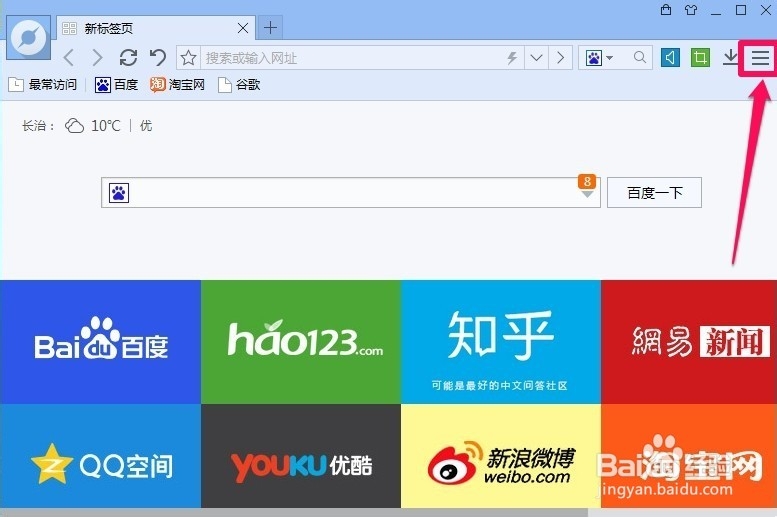
Task: Open the 谷歌 bookmark
Action: (239, 85)
